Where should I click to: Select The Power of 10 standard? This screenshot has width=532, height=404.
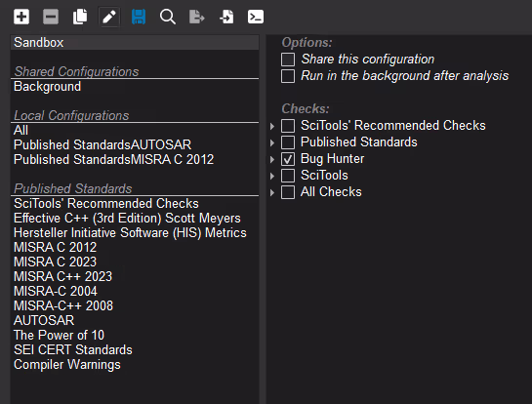click(135, 335)
